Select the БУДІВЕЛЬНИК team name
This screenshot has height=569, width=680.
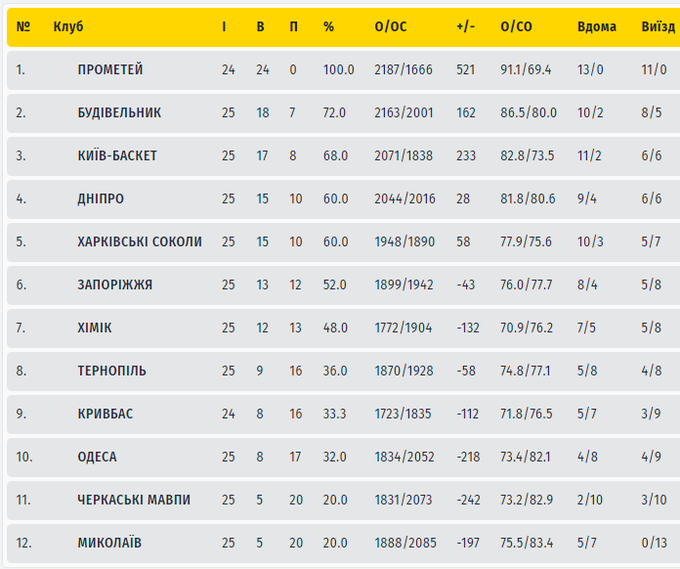tap(119, 113)
